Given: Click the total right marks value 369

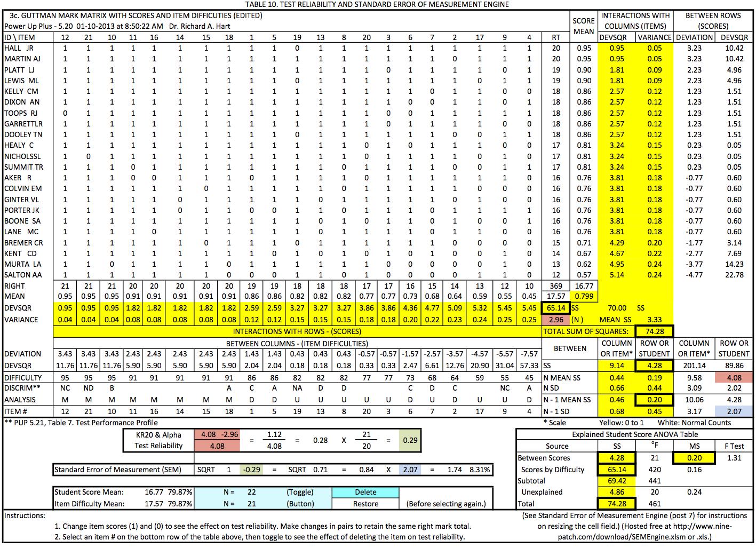Looking at the screenshot, I should coord(556,286).
